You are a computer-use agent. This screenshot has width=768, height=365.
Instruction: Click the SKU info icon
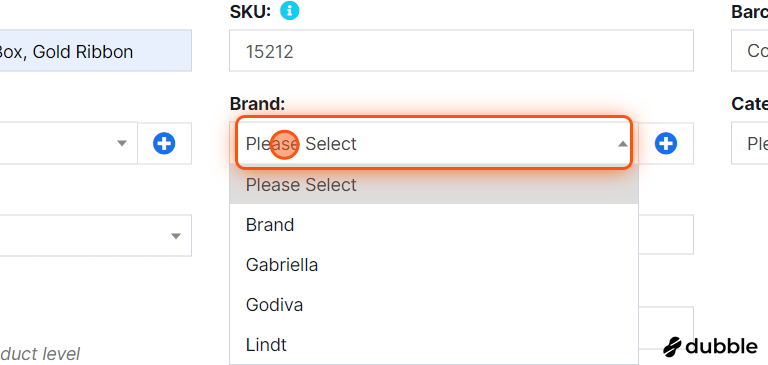coord(289,10)
